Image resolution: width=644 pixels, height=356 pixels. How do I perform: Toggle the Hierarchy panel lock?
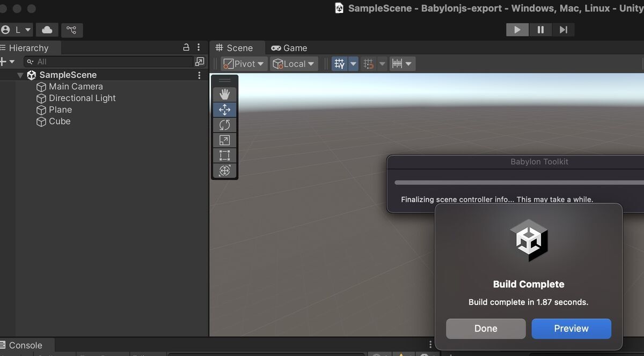[x=186, y=47]
